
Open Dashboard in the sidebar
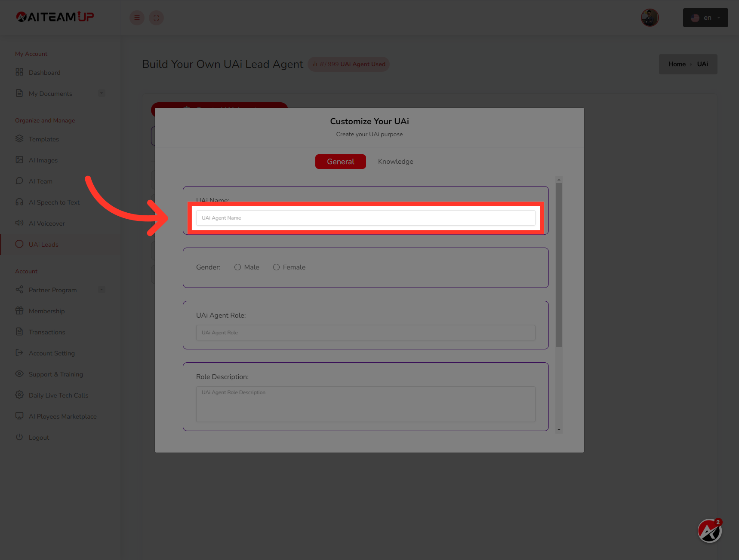click(x=45, y=73)
